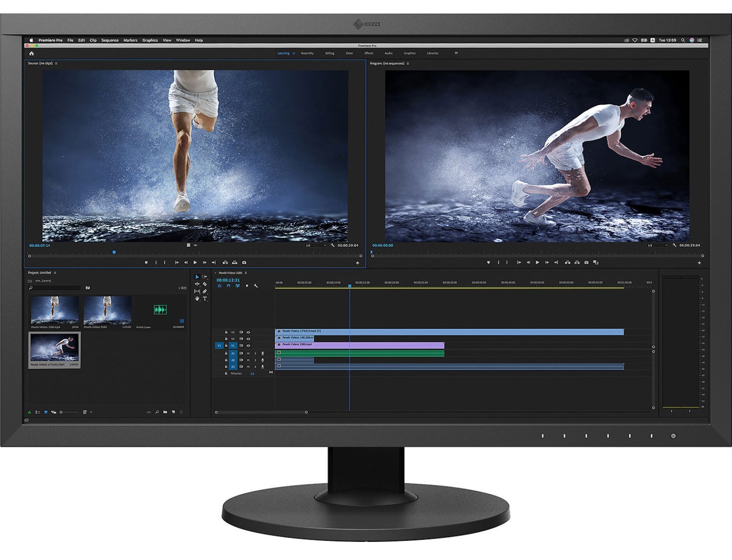Click the Mark In button in the Source monitor
This screenshot has height=560, width=732.
coord(156,262)
